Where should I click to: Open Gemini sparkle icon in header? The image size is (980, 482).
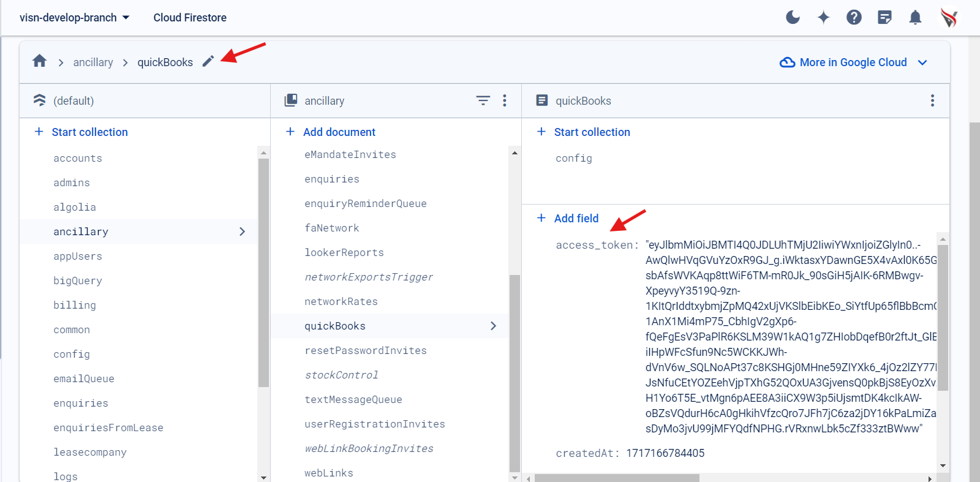tap(823, 17)
